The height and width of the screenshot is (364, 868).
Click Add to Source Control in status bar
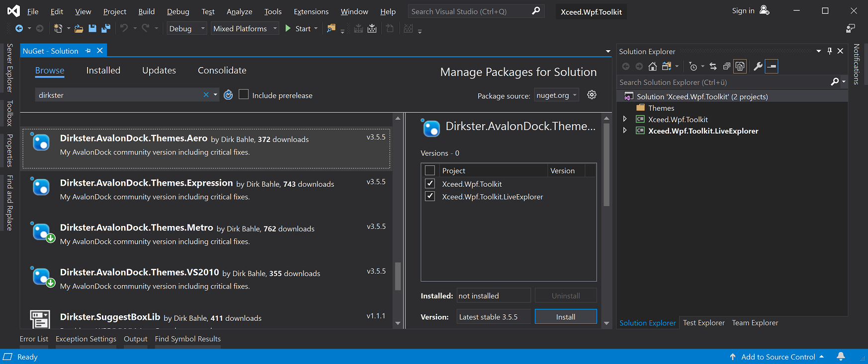click(778, 357)
